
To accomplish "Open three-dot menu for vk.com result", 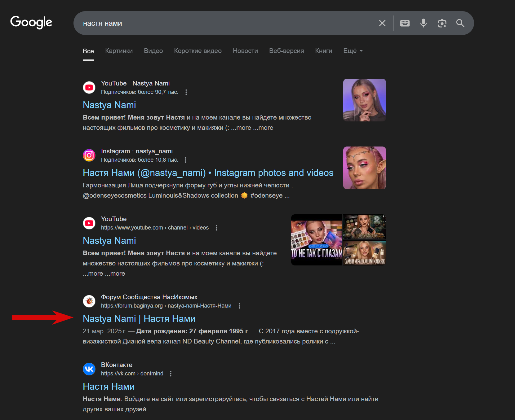I will [x=171, y=374].
